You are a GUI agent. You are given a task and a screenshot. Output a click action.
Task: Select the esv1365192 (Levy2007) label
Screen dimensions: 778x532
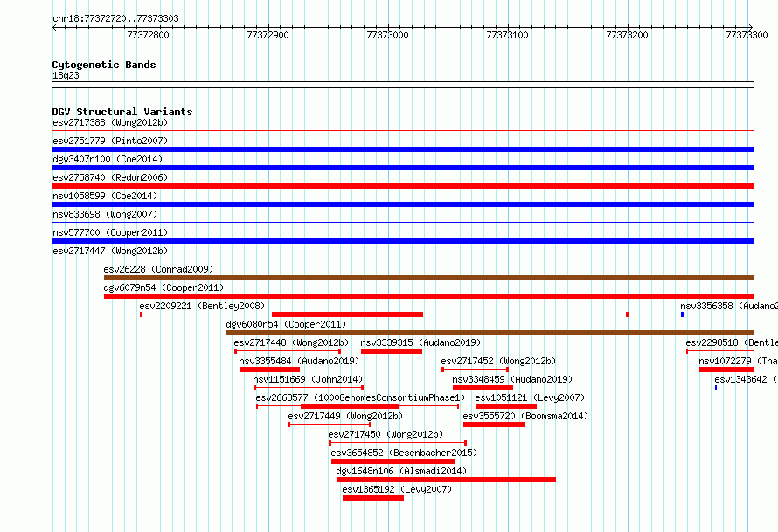[398, 489]
